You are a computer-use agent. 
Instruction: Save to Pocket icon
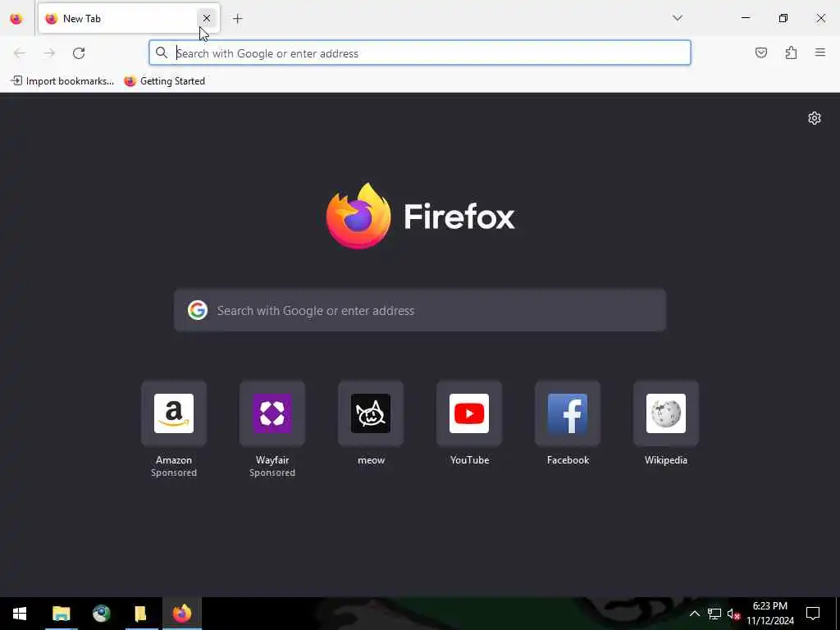tap(761, 52)
